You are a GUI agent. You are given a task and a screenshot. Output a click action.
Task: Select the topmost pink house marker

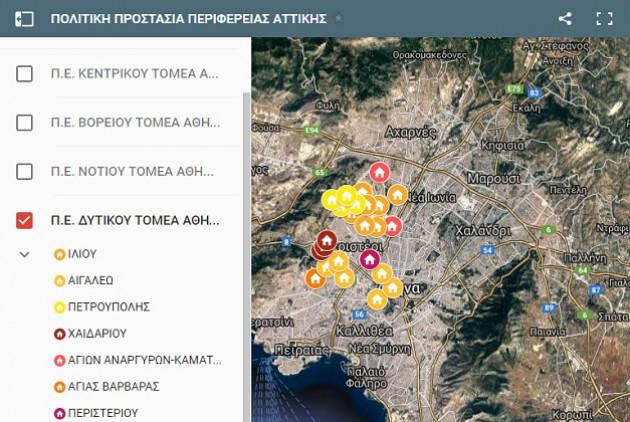(x=379, y=173)
